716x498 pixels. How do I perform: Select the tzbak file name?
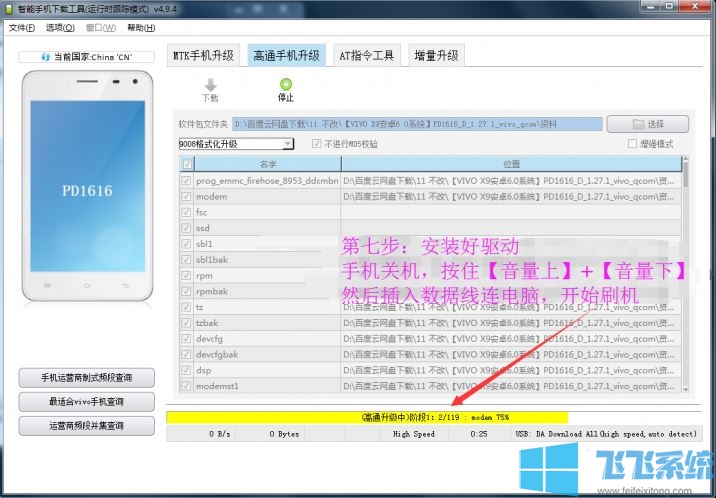pyautogui.click(x=207, y=323)
